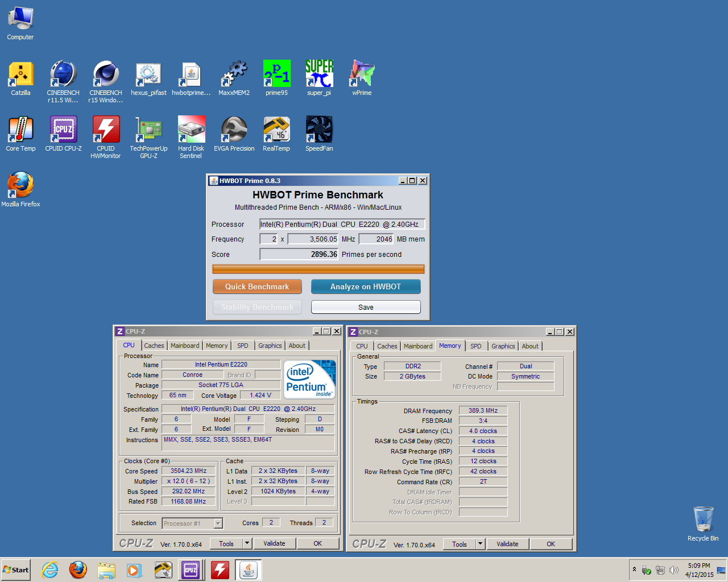Open About tab in right CPU-Z window
This screenshot has height=582, width=728.
[530, 346]
